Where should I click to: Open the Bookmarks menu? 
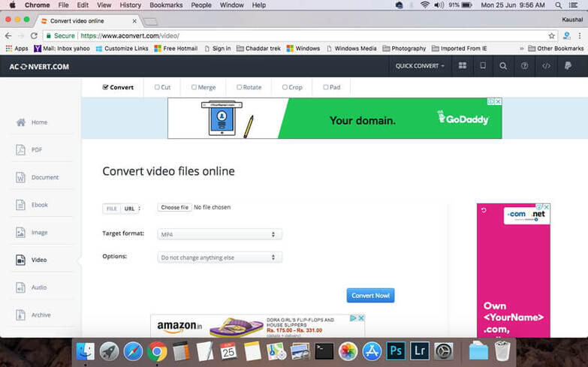point(166,5)
